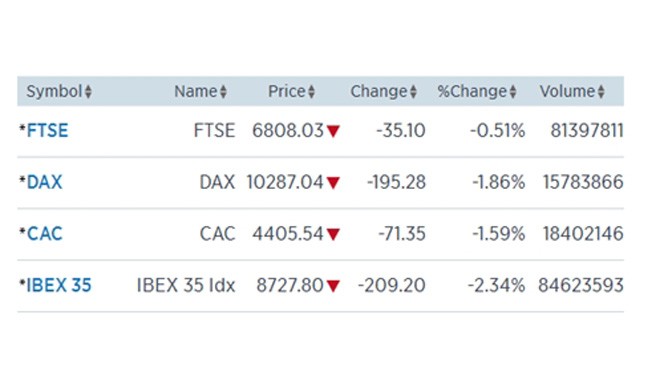Viewport: 660px width, 371px height.
Task: Sort table by the Symbol column arrows
Action: pyautogui.click(x=88, y=92)
